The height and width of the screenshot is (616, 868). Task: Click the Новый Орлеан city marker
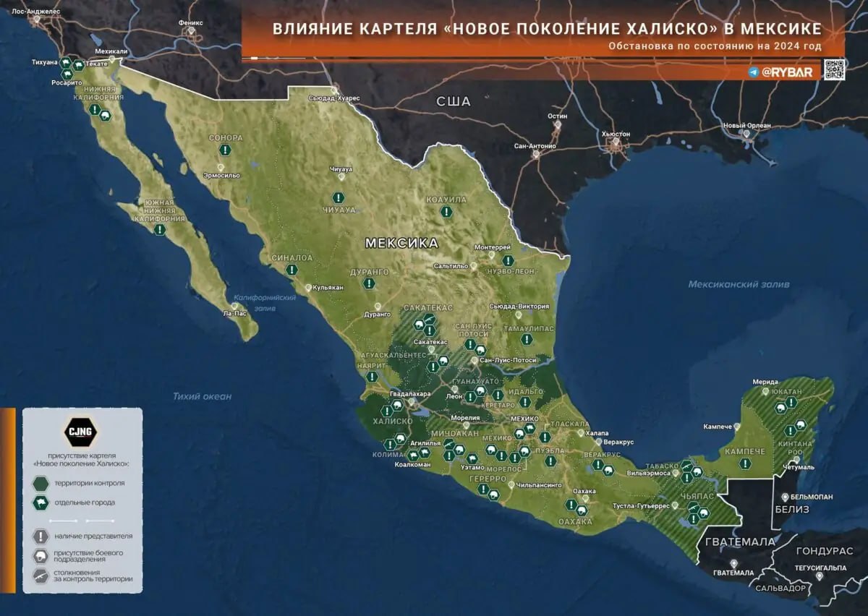coord(744,134)
